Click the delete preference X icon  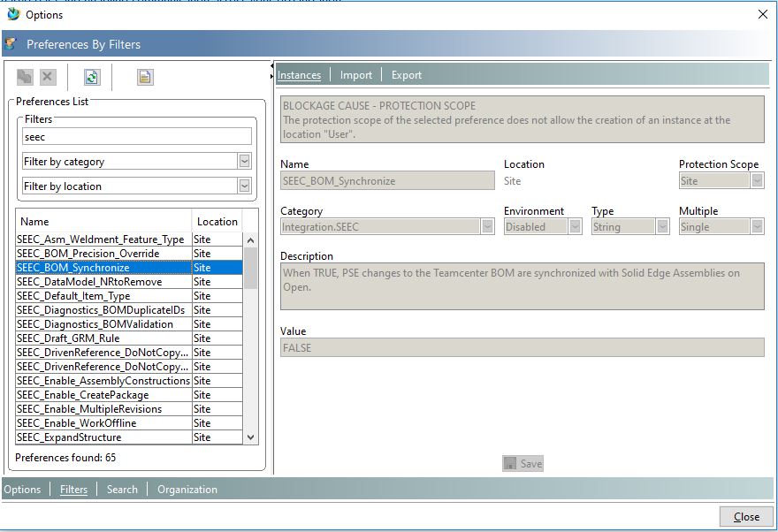coord(46,77)
